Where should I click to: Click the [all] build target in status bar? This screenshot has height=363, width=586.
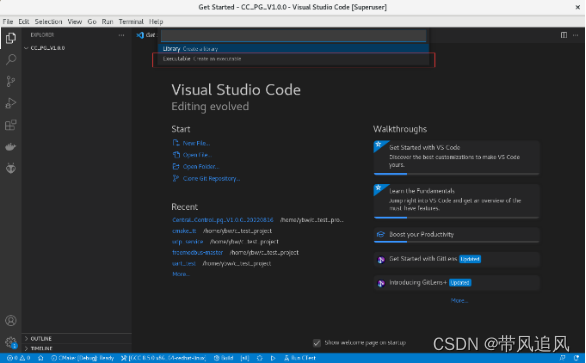coord(245,358)
